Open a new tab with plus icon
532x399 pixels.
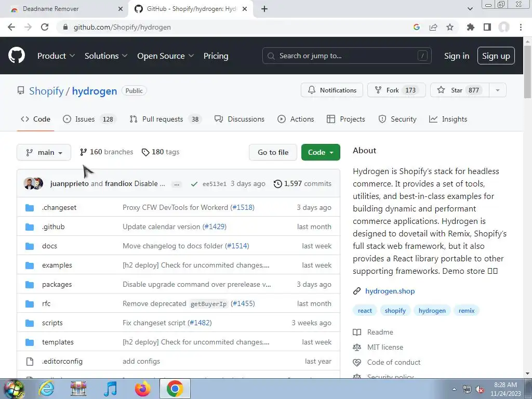pyautogui.click(x=264, y=9)
